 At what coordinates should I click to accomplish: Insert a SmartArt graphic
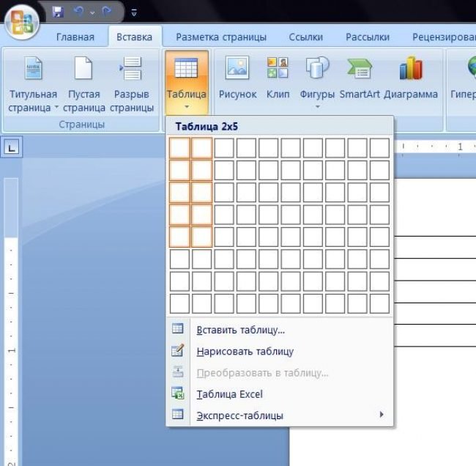[x=359, y=77]
